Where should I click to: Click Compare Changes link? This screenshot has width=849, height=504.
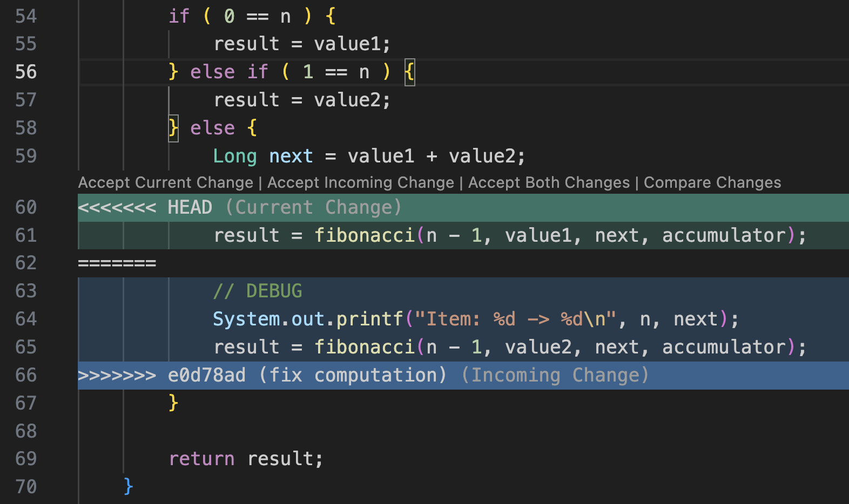(712, 182)
